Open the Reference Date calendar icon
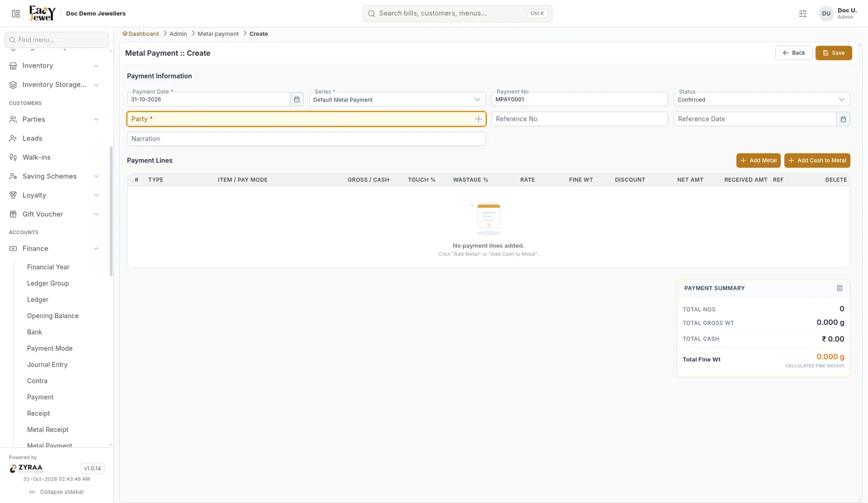This screenshot has height=503, width=868. [843, 119]
